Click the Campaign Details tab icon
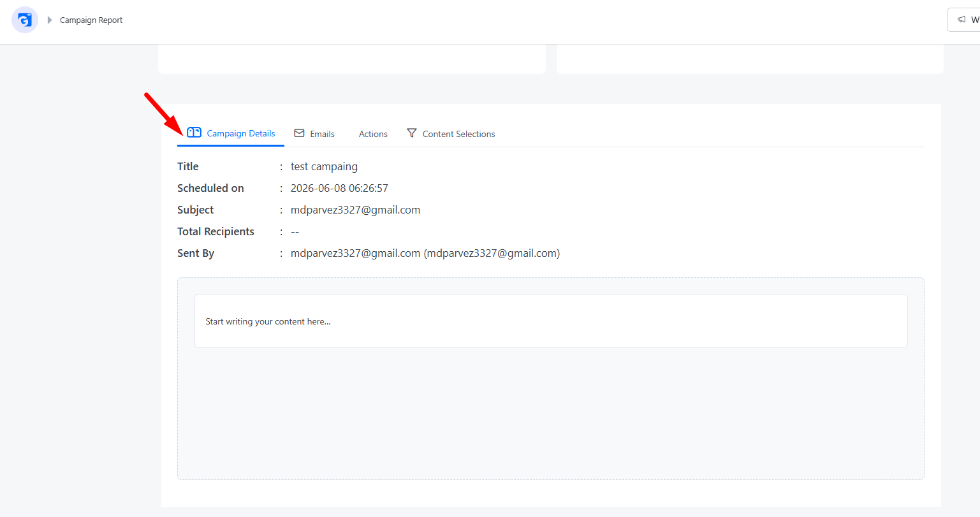 pos(194,133)
